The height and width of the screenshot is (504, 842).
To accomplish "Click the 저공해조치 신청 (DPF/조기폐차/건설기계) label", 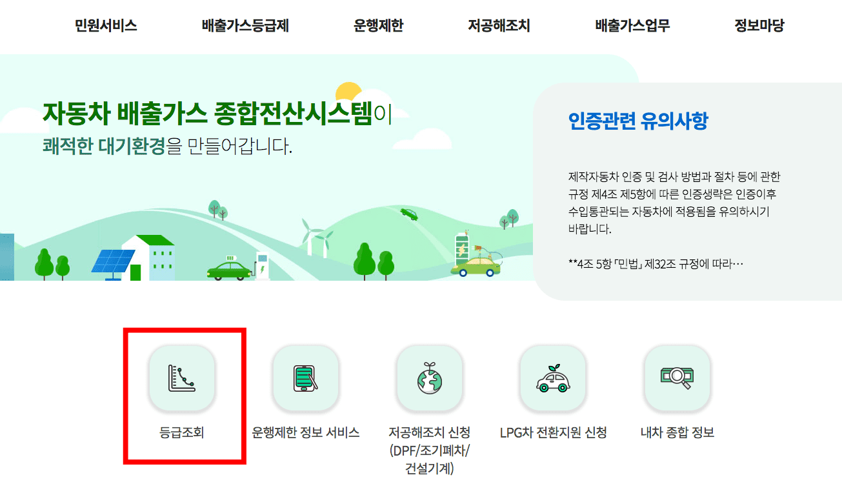I will 430,450.
